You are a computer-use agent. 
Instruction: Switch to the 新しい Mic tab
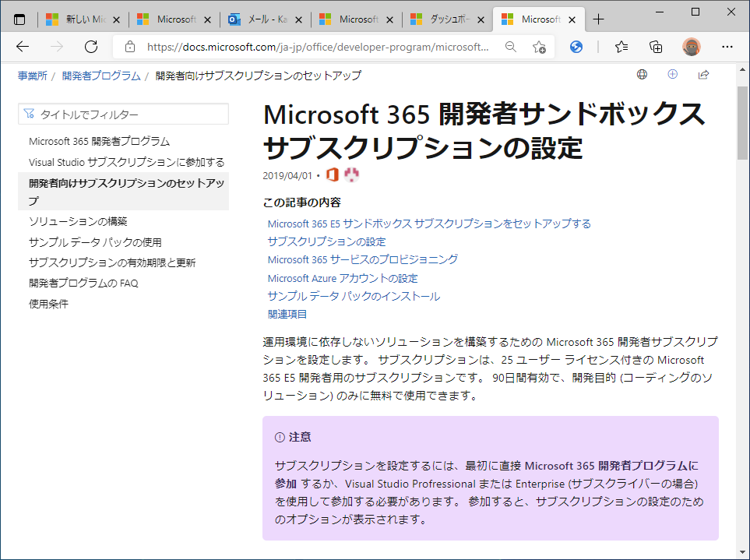tap(83, 19)
